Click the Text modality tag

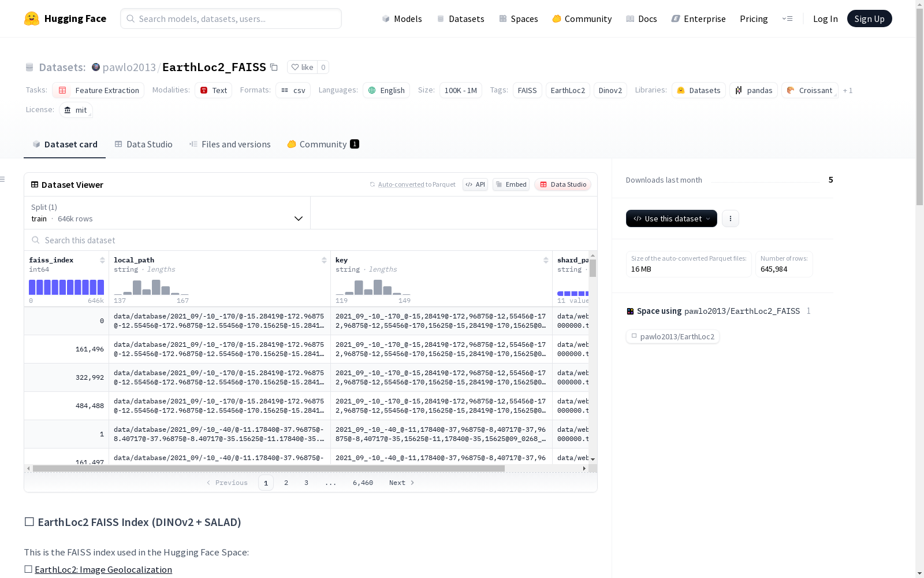click(x=214, y=90)
